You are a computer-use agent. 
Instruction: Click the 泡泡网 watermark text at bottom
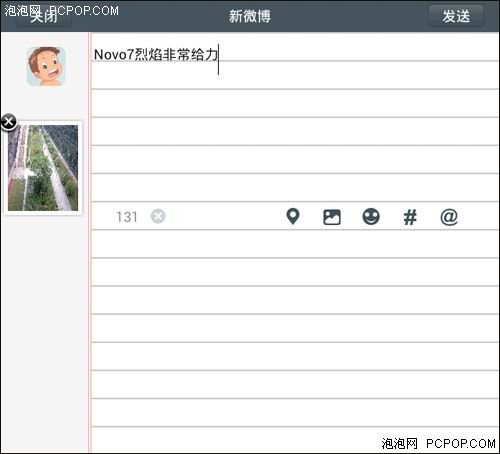[399, 444]
